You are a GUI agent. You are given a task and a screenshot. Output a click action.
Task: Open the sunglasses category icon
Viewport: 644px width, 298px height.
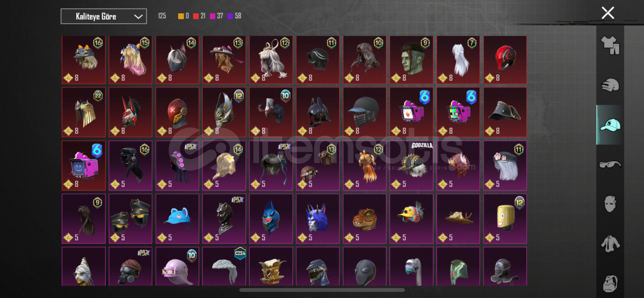pyautogui.click(x=610, y=165)
